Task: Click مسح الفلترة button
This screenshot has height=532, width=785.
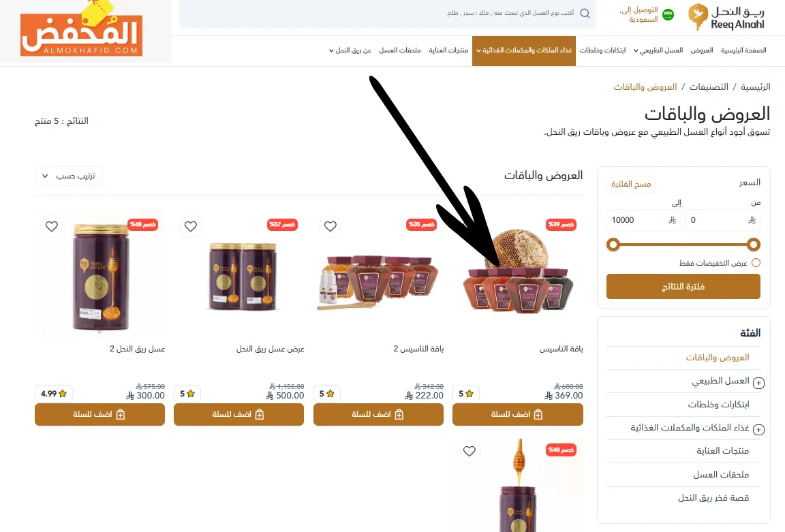Action: (x=631, y=184)
